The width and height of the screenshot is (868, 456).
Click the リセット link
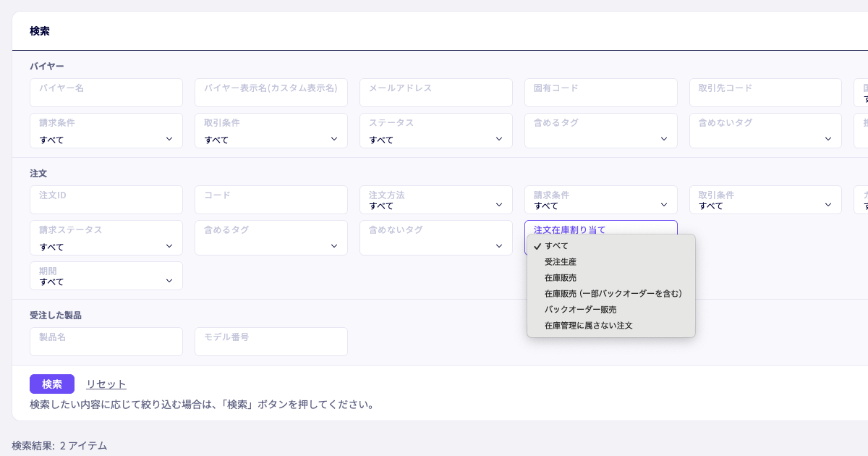[106, 384]
